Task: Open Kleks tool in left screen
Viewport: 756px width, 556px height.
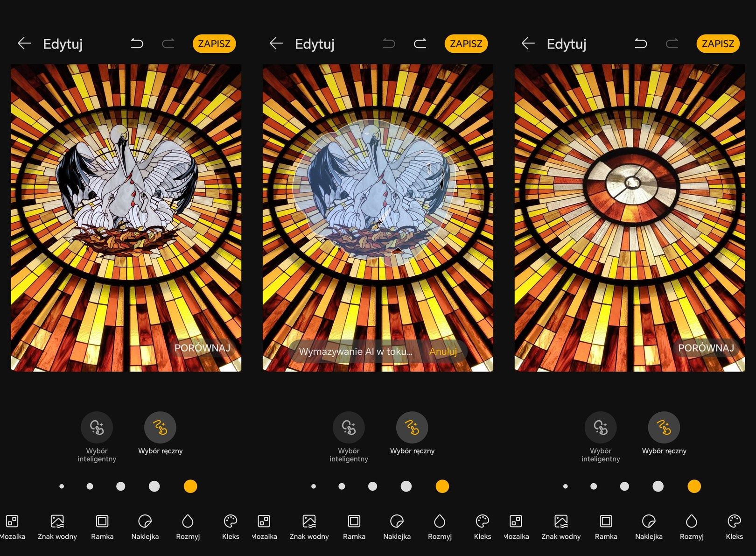Action: coord(231,527)
